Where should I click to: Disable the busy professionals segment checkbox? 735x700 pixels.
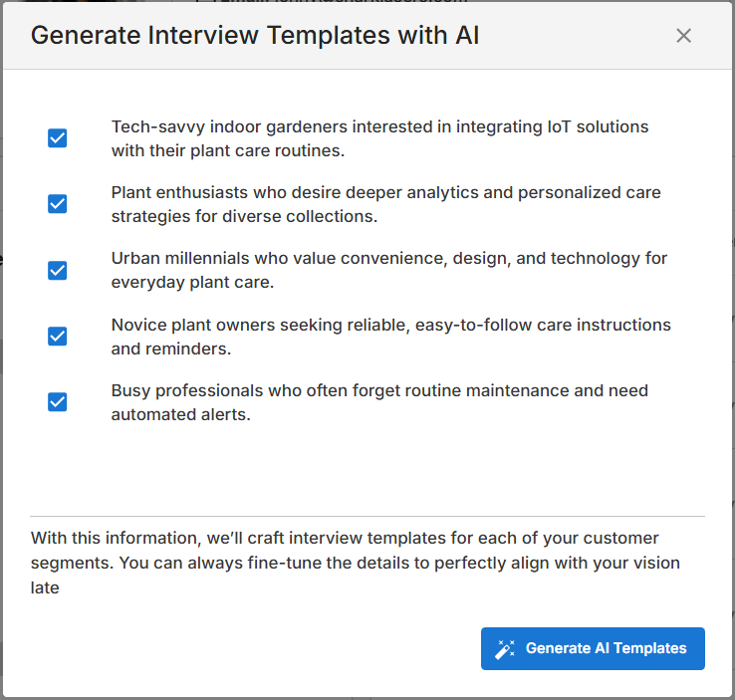pyautogui.click(x=58, y=402)
